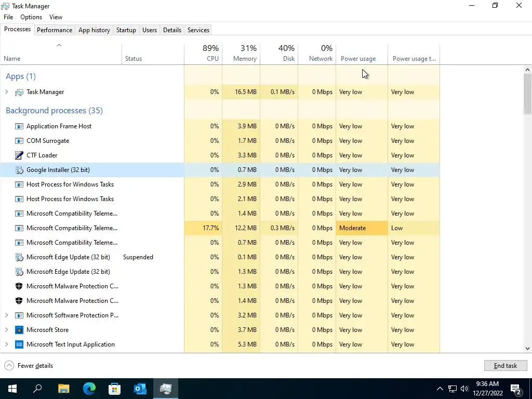
Task: Open the volume speaker tray icon
Action: click(464, 389)
